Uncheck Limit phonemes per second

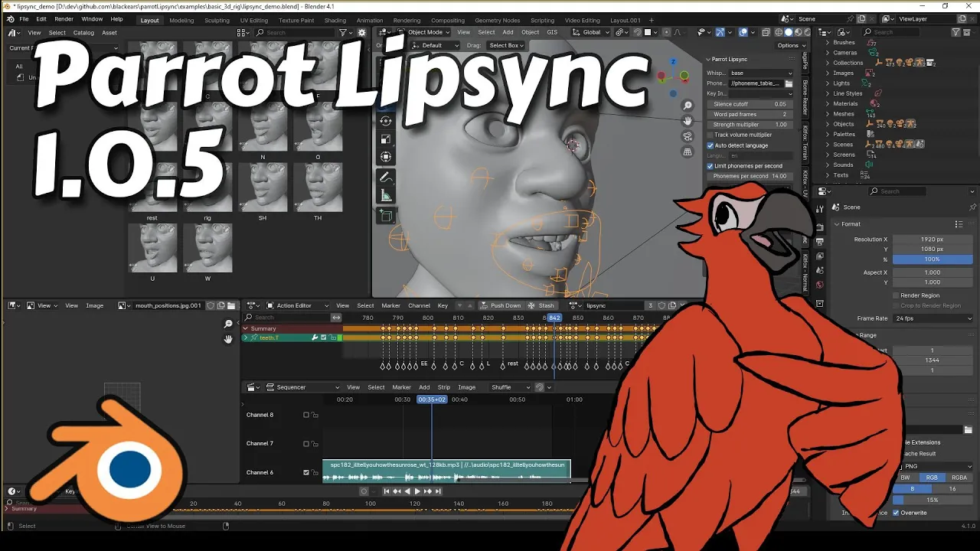pos(710,166)
